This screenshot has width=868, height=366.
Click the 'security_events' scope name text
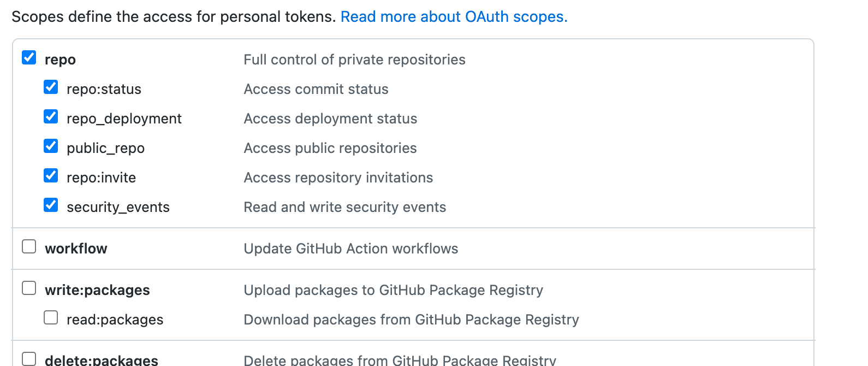click(x=118, y=207)
